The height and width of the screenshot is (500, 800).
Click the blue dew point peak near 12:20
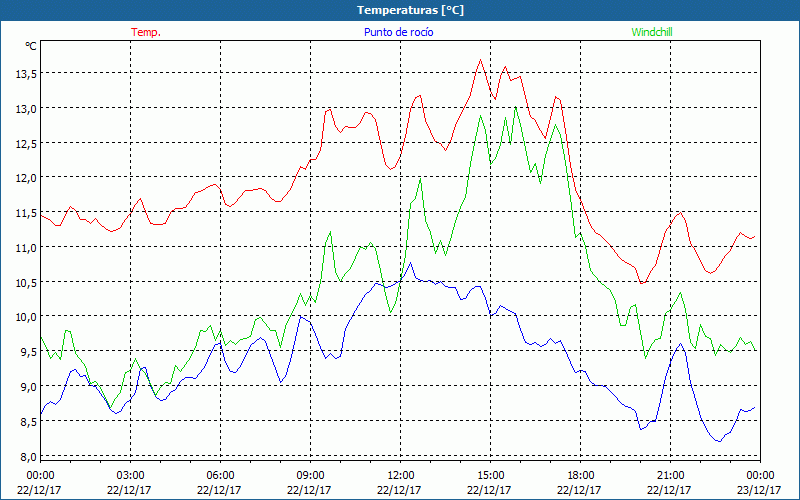click(x=411, y=263)
